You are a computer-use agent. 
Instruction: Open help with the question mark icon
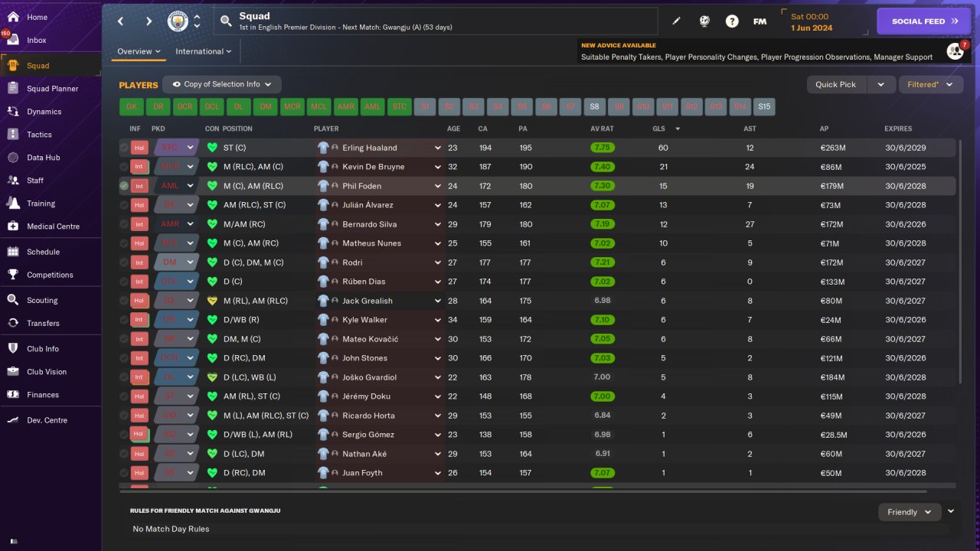732,21
